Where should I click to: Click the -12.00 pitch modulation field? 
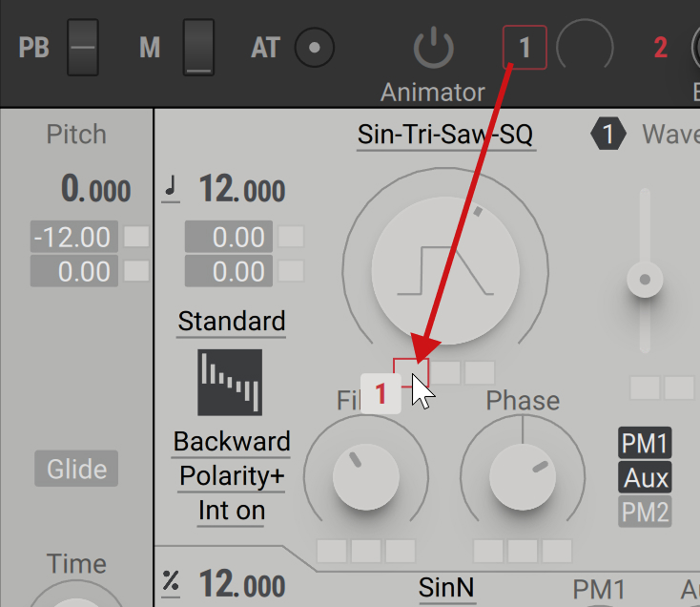tap(74, 237)
